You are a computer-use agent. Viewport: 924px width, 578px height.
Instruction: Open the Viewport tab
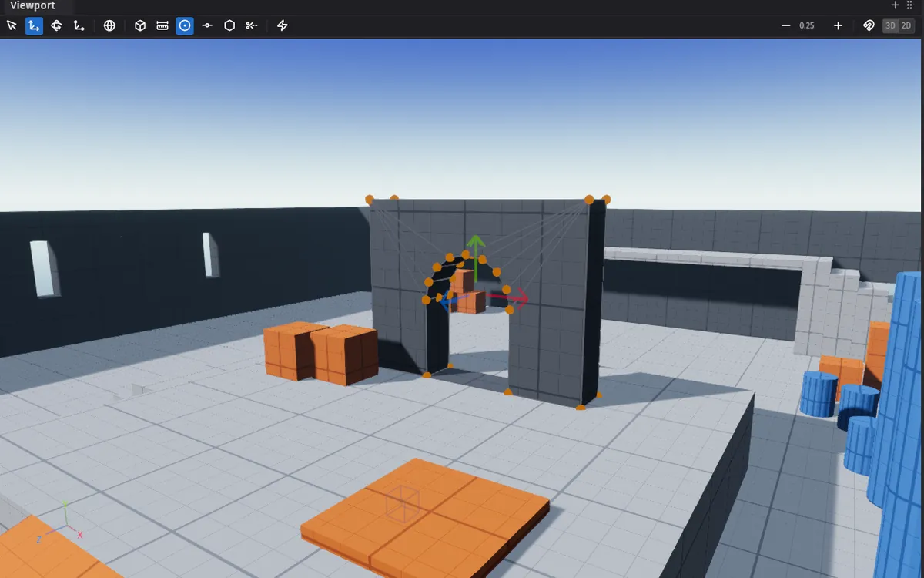(32, 5)
